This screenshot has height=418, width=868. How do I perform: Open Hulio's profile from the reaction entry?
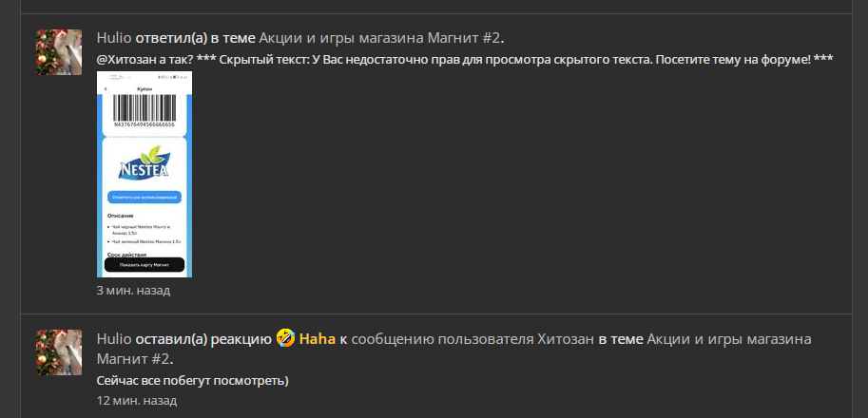[x=114, y=338]
